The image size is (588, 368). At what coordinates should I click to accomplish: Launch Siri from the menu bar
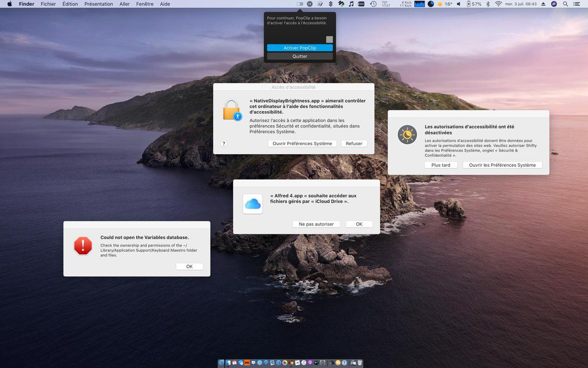pos(554,4)
